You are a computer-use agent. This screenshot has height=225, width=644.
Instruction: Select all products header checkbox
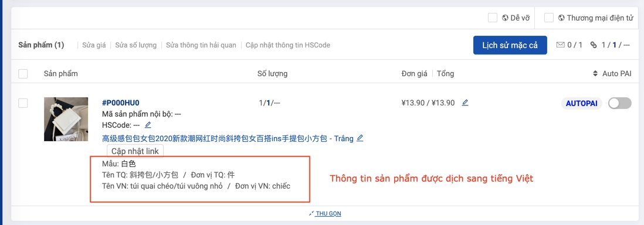click(x=23, y=74)
